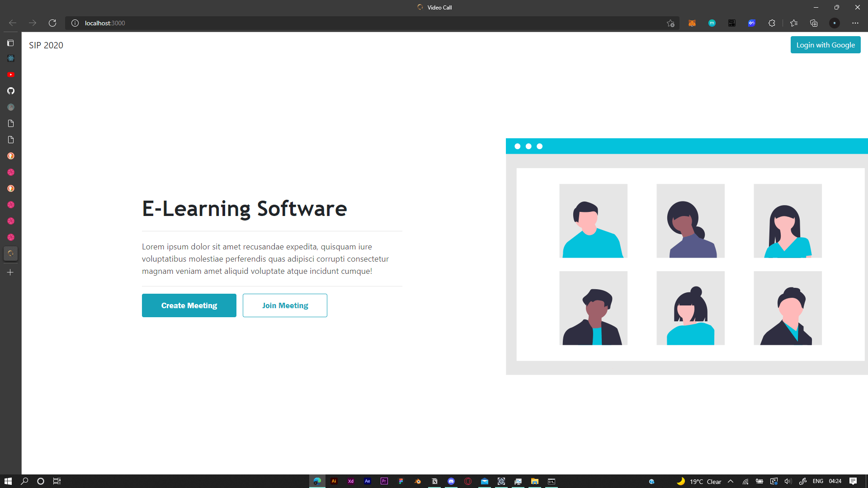View site information for localhost
This screenshot has height=488, width=868.
pyautogui.click(x=75, y=23)
